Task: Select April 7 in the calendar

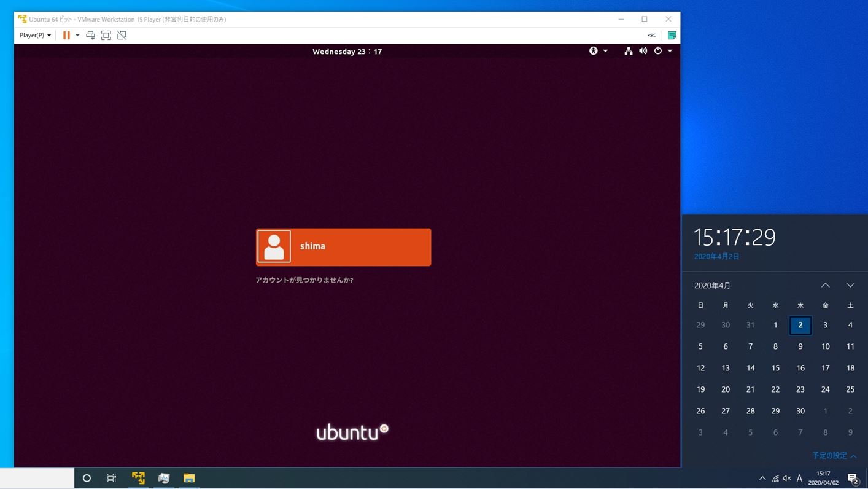Action: [x=750, y=346]
